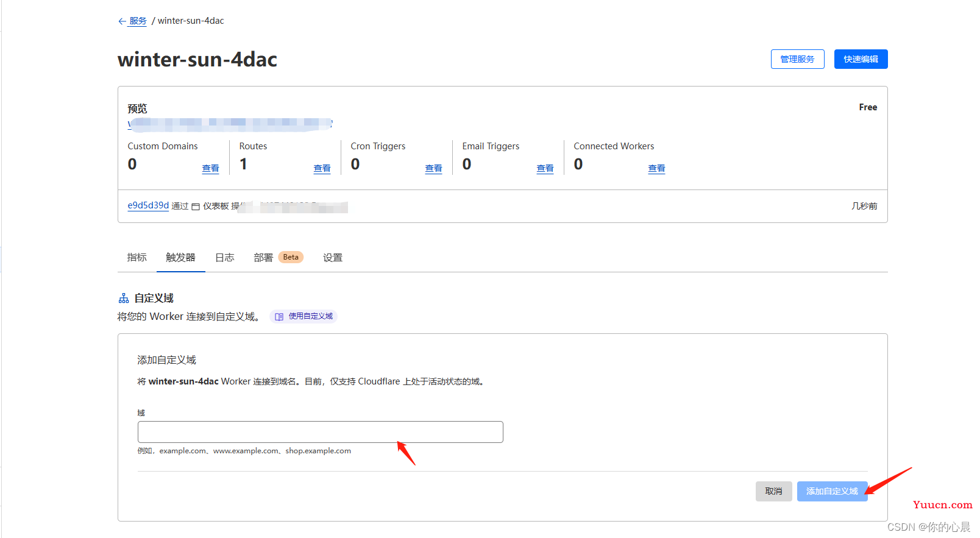Viewport: 980px width, 538px height.
Task: Click the 自定义域 network icon
Action: click(x=124, y=299)
